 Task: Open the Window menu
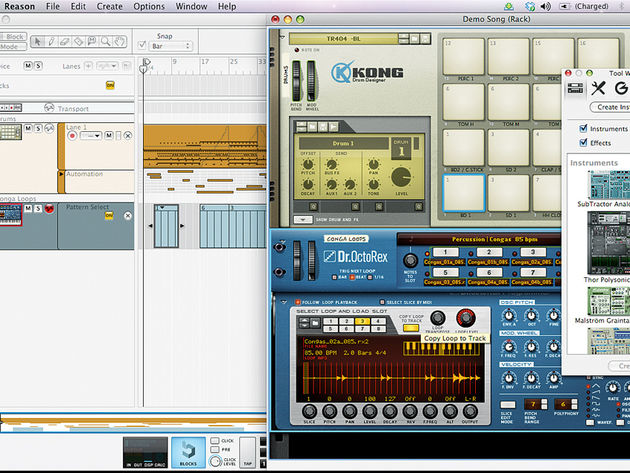tap(191, 6)
